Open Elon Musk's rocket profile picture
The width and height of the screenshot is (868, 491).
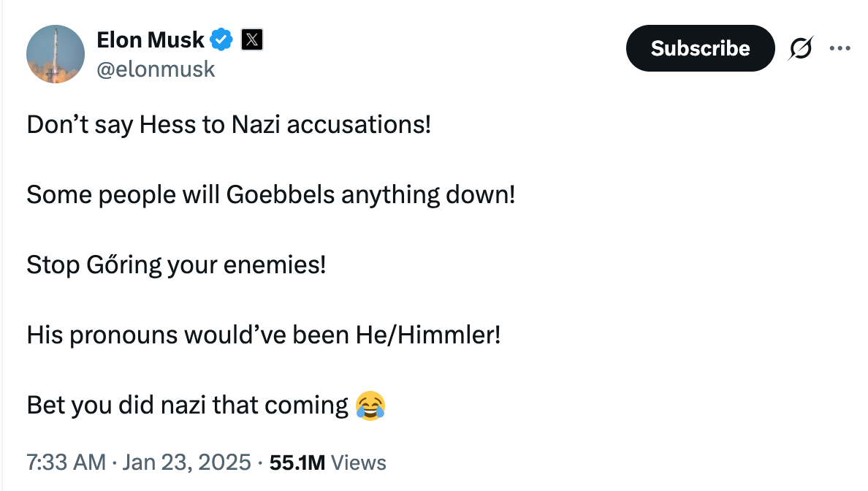[56, 54]
